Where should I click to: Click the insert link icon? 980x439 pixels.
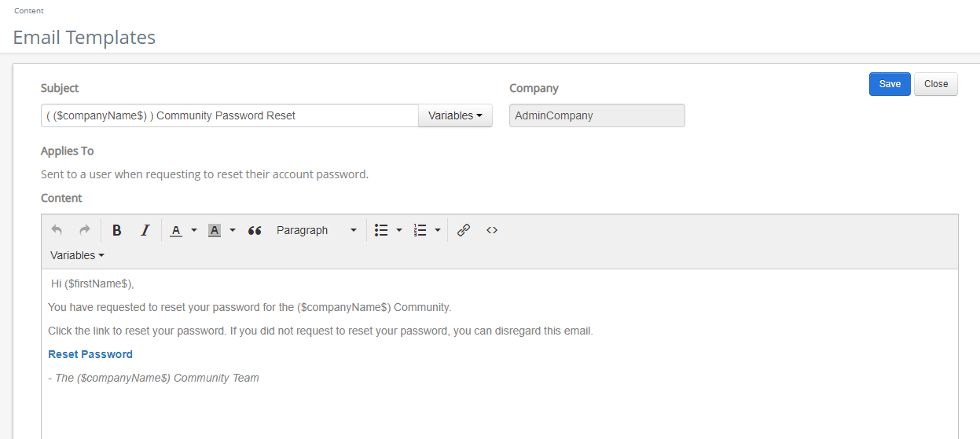click(x=464, y=230)
